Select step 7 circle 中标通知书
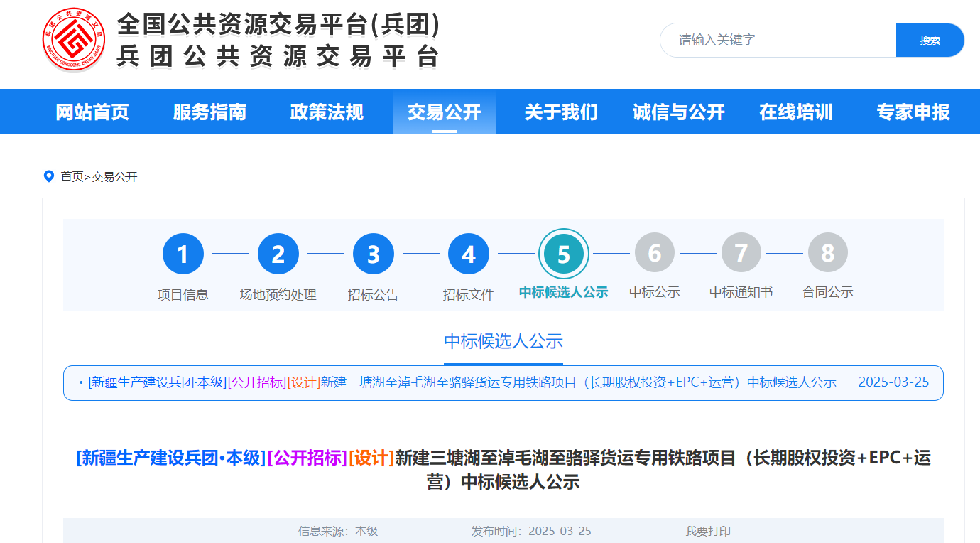980x543 pixels. pyautogui.click(x=741, y=252)
